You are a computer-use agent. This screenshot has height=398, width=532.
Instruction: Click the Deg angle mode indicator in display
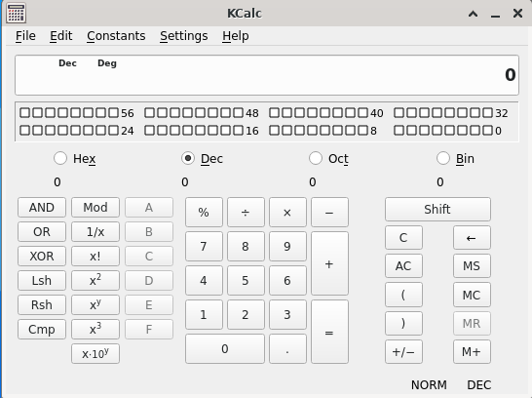[x=107, y=63]
